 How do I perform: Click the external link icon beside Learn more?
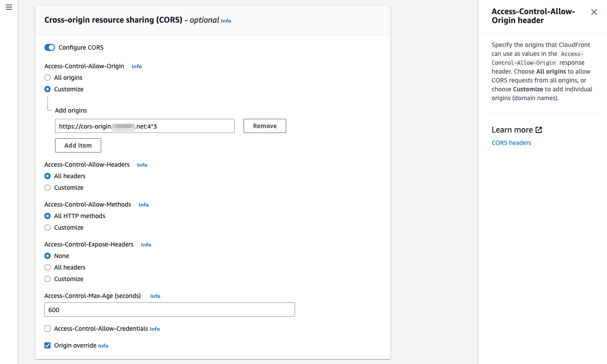point(538,129)
